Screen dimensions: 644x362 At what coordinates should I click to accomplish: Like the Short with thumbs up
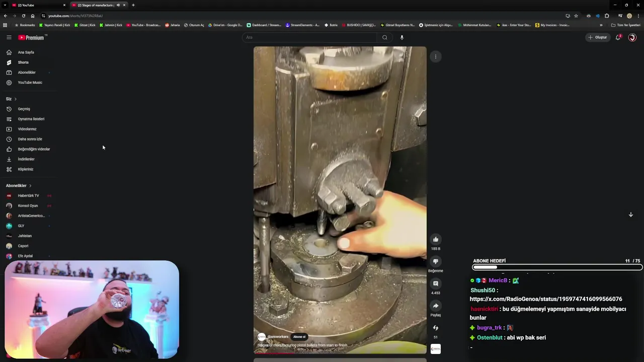[x=436, y=239]
